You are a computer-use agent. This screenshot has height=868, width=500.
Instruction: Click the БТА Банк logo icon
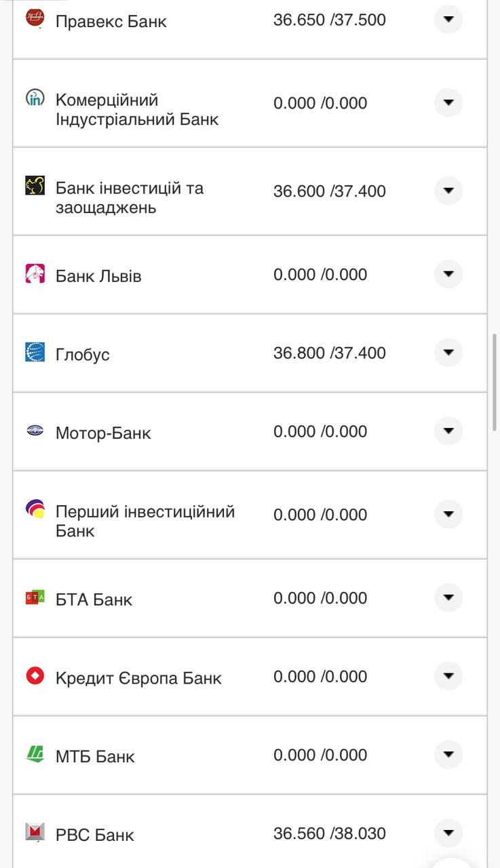coord(35,597)
